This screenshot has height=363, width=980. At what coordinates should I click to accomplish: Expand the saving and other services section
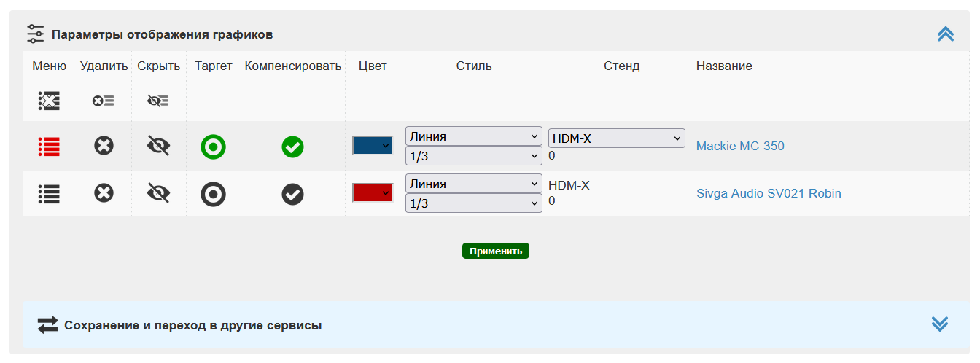(939, 324)
